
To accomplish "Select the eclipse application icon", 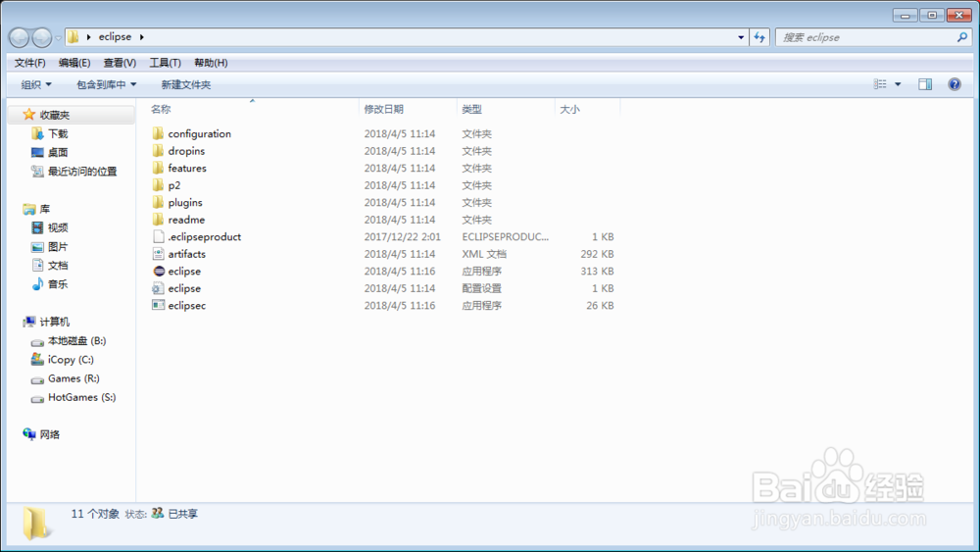I will click(x=159, y=271).
